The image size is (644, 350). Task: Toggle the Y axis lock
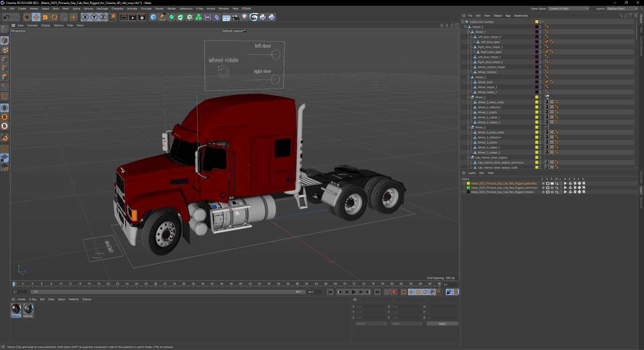[95, 17]
